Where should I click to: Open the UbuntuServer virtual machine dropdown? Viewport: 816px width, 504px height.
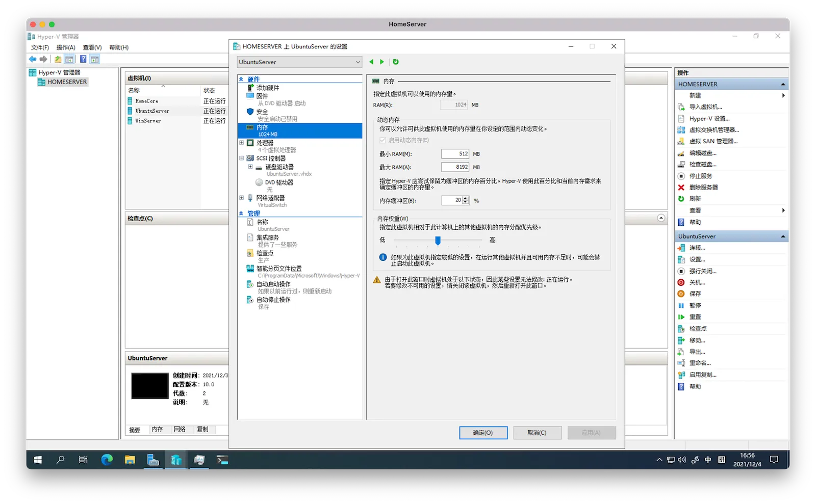tap(299, 62)
